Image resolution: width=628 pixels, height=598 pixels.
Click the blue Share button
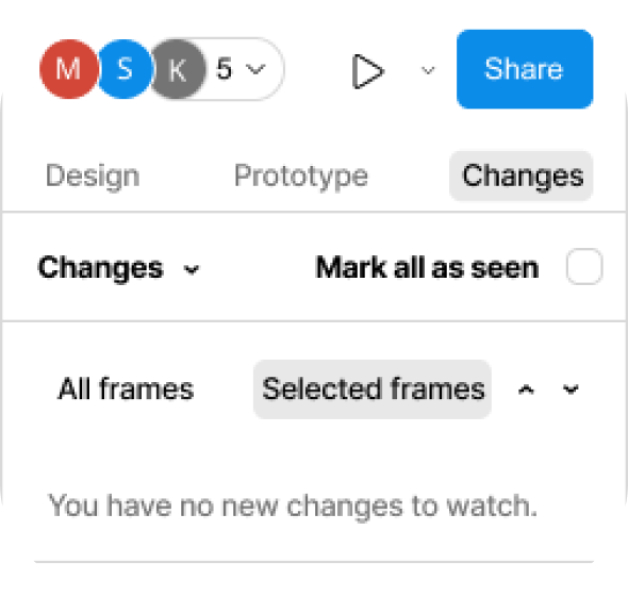tap(524, 69)
